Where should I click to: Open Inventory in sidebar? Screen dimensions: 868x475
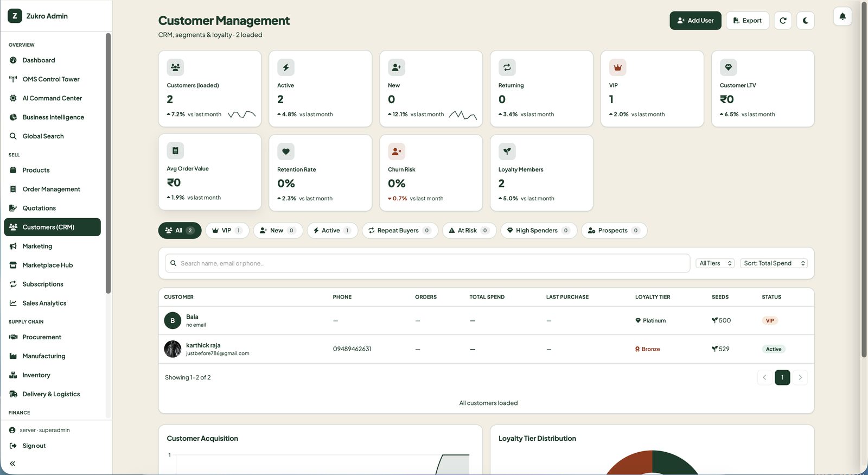[x=52, y=375]
